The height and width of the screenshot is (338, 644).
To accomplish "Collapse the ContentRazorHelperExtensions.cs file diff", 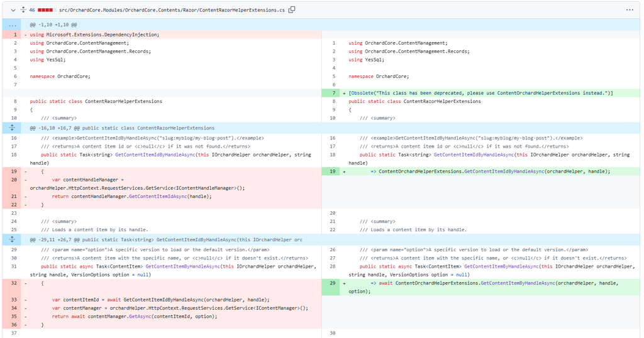I will point(13,10).
